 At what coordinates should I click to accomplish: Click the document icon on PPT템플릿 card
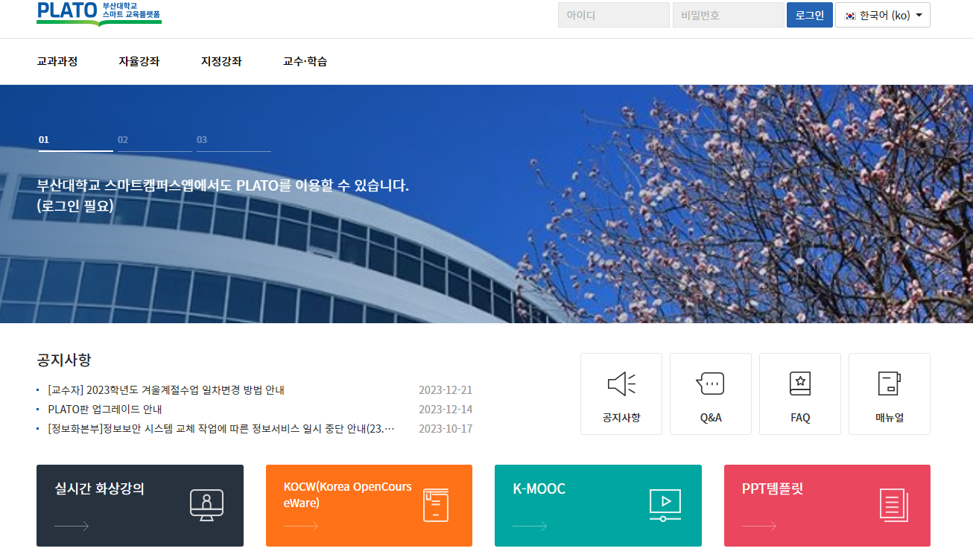click(x=893, y=503)
